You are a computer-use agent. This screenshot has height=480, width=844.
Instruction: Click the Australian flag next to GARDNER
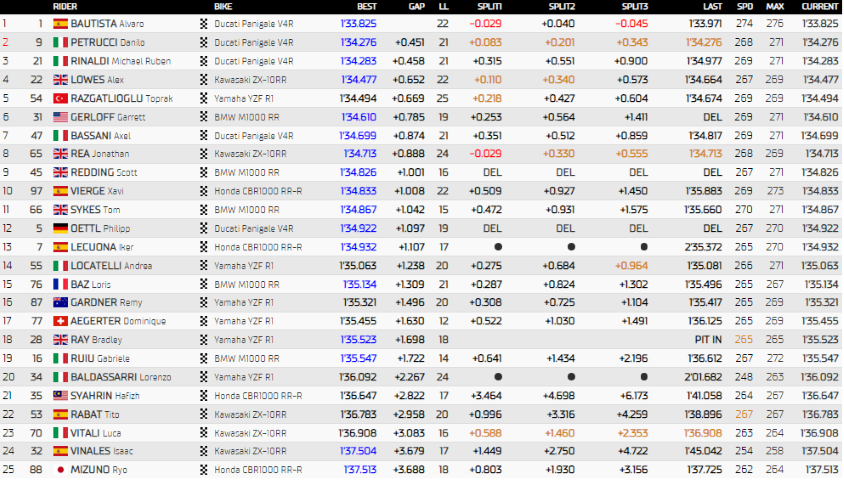(x=60, y=302)
